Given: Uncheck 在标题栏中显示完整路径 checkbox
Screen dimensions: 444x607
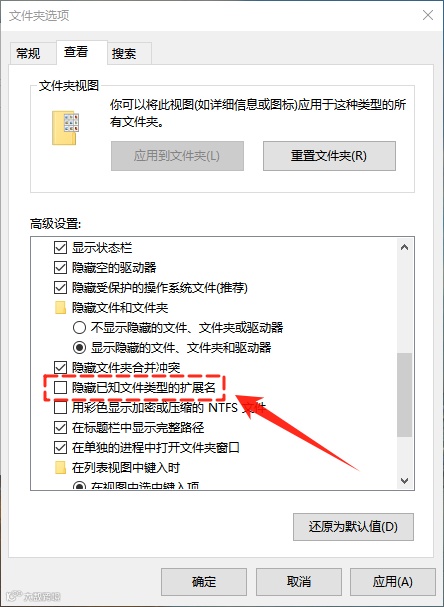Looking at the screenshot, I should [x=60, y=427].
